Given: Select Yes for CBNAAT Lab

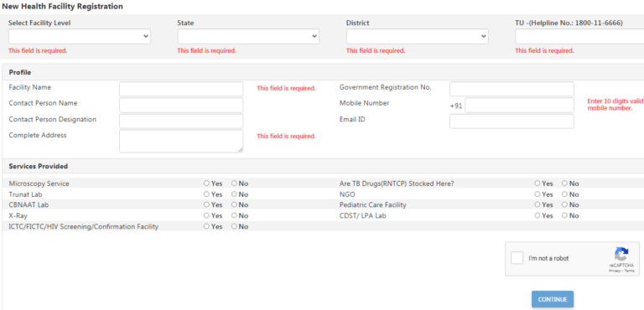Looking at the screenshot, I should pos(206,205).
